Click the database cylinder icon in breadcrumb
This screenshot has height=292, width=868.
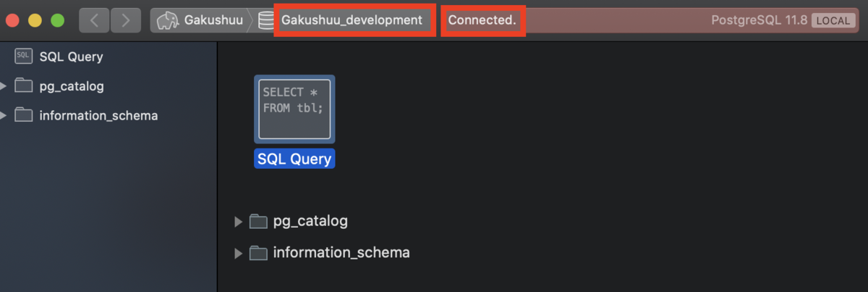tap(265, 20)
